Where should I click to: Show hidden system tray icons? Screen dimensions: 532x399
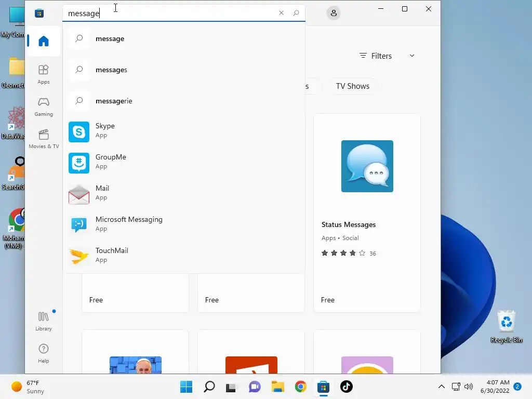coord(442,387)
